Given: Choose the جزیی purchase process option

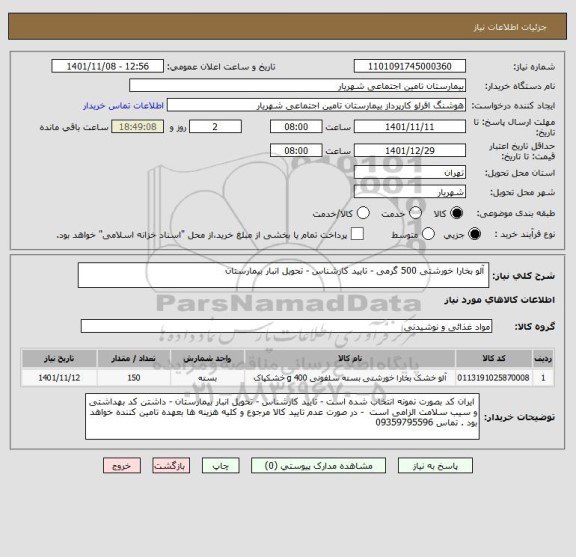Looking at the screenshot, I should pyautogui.click(x=475, y=234).
